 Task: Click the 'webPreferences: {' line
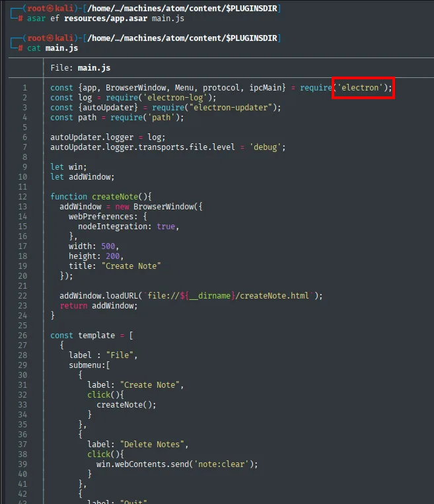[108, 217]
